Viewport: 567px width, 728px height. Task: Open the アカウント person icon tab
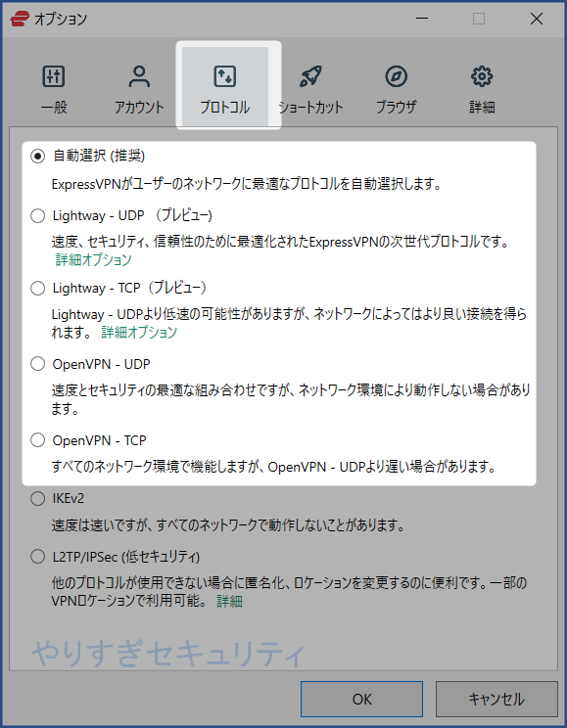pyautogui.click(x=139, y=90)
